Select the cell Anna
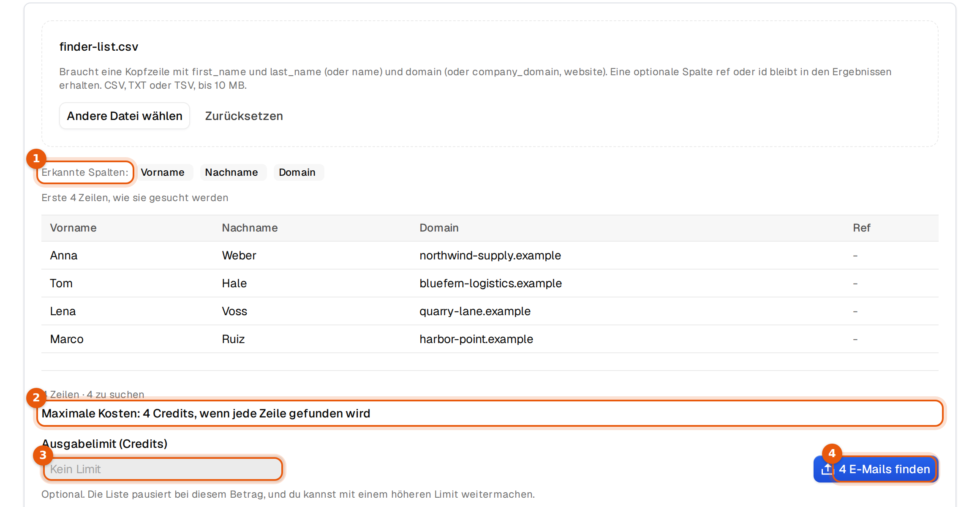This screenshot has height=507, width=980. [x=64, y=255]
